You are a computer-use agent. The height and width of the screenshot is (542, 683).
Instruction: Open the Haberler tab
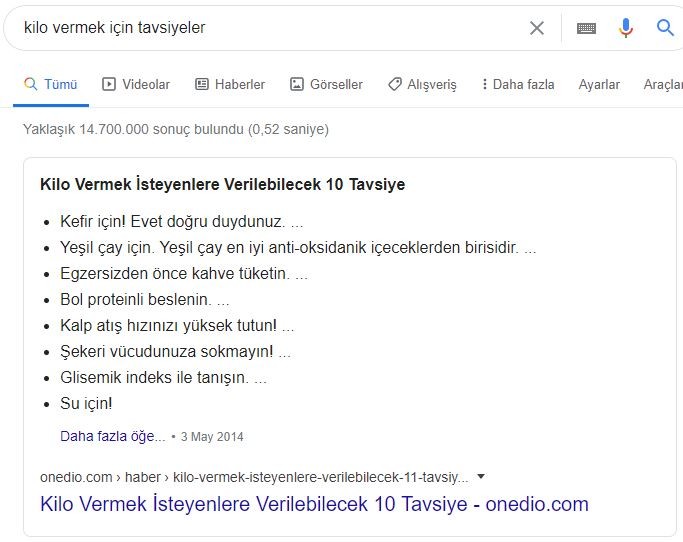point(230,84)
